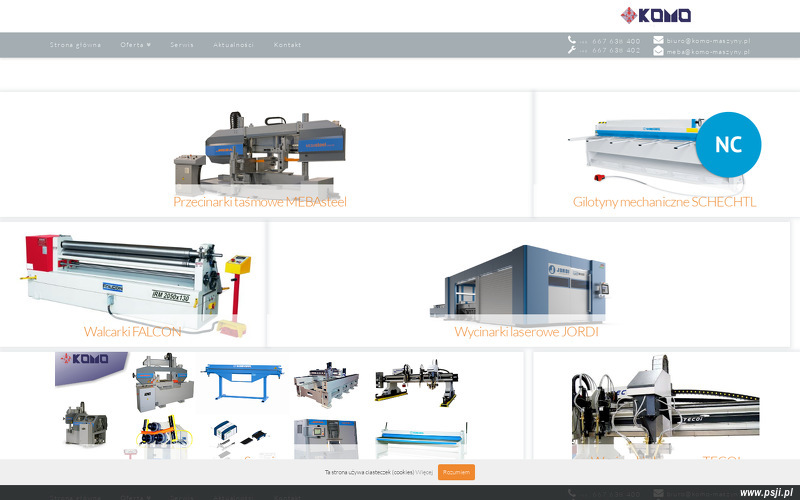This screenshot has height=500, width=800.
Task: Click the blue NC badge
Action: tap(728, 144)
